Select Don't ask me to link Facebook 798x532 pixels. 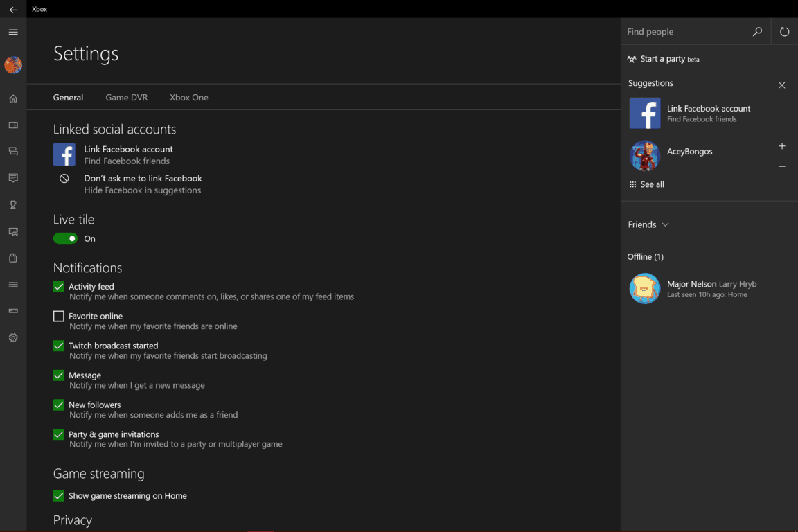click(143, 178)
